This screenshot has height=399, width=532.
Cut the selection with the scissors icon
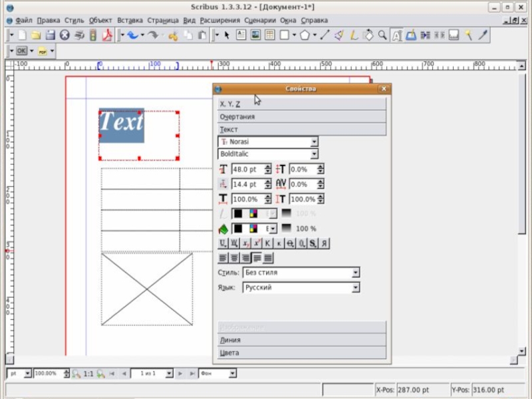tap(173, 35)
